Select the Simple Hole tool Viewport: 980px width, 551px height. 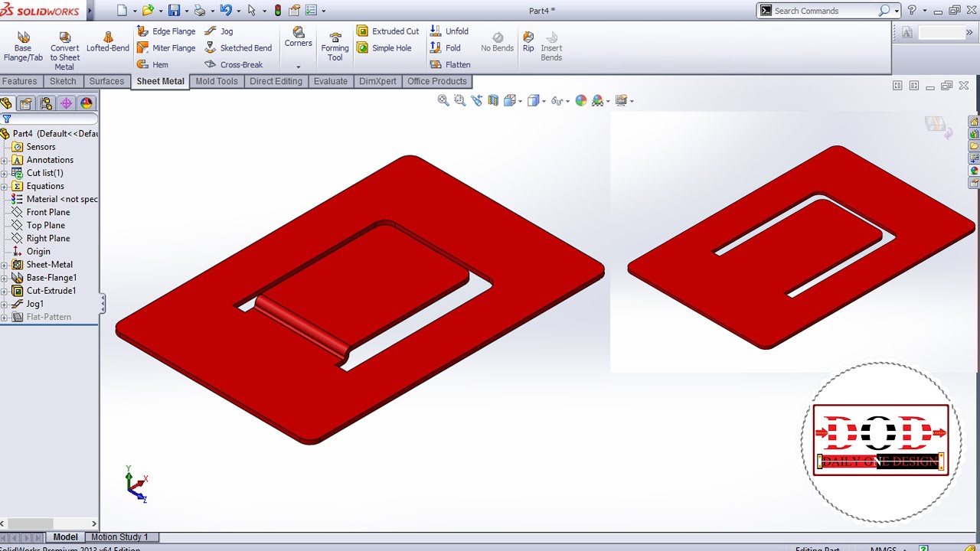click(384, 48)
